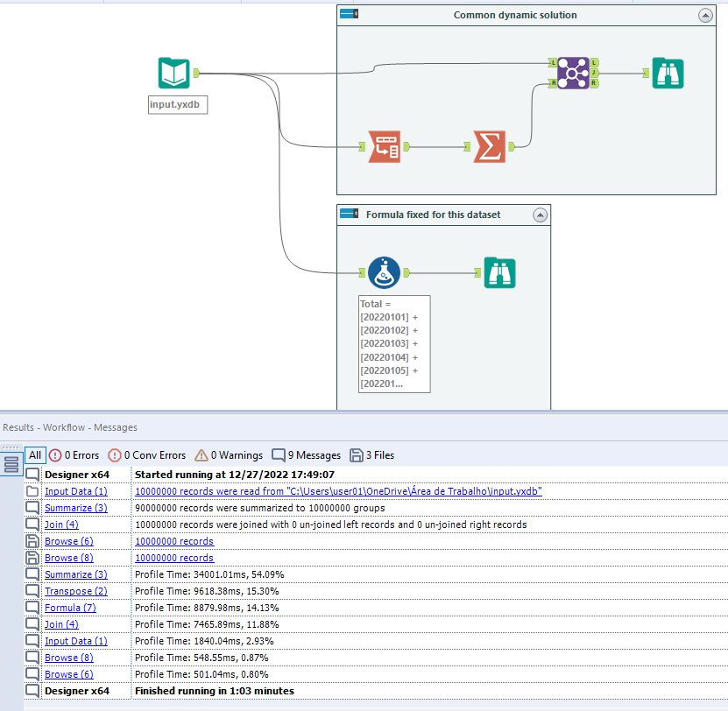728x711 pixels.
Task: Select the Formula tool in the fixed container
Action: tap(383, 272)
